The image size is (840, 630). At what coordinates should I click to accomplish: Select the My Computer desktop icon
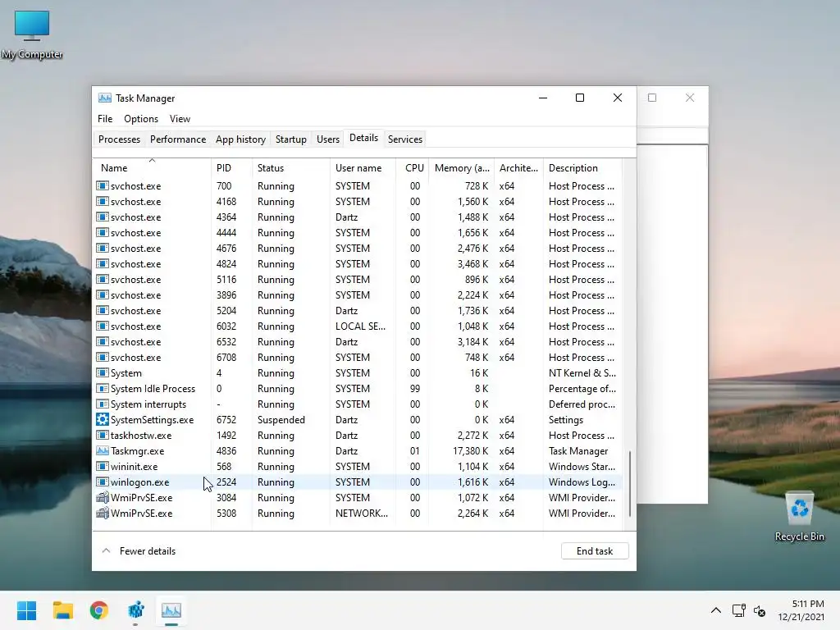(x=32, y=34)
